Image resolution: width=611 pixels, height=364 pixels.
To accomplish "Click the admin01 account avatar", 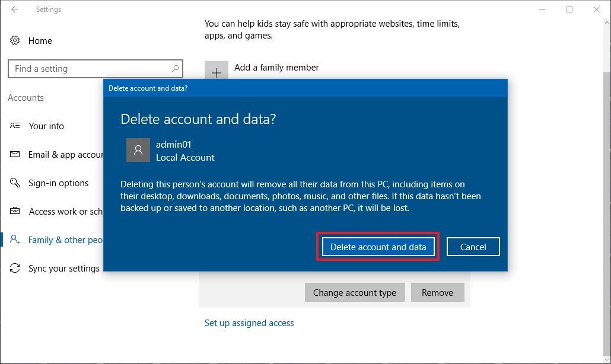I will point(138,150).
